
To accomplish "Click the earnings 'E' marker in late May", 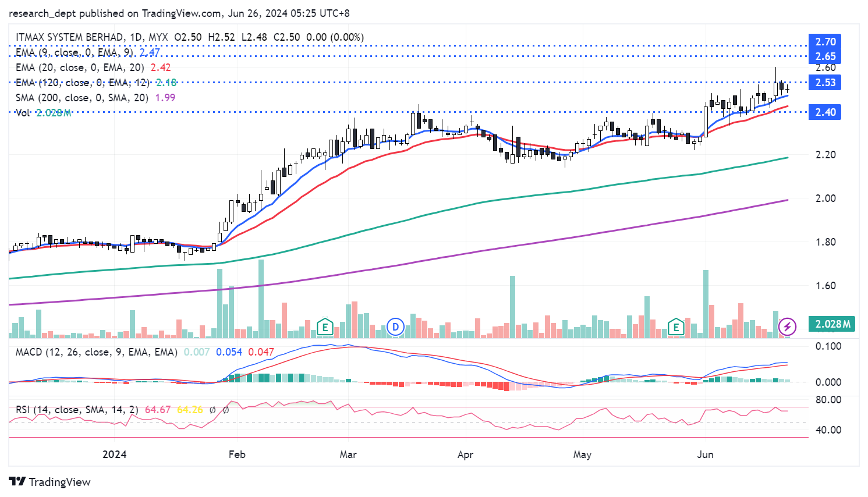I will click(675, 327).
